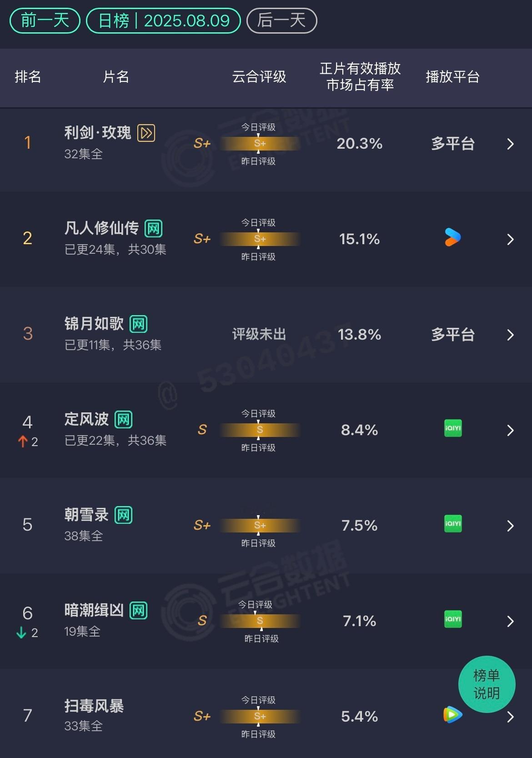Open the 日榜 2025.08.09 date selector
The width and height of the screenshot is (532, 758).
coord(163,20)
